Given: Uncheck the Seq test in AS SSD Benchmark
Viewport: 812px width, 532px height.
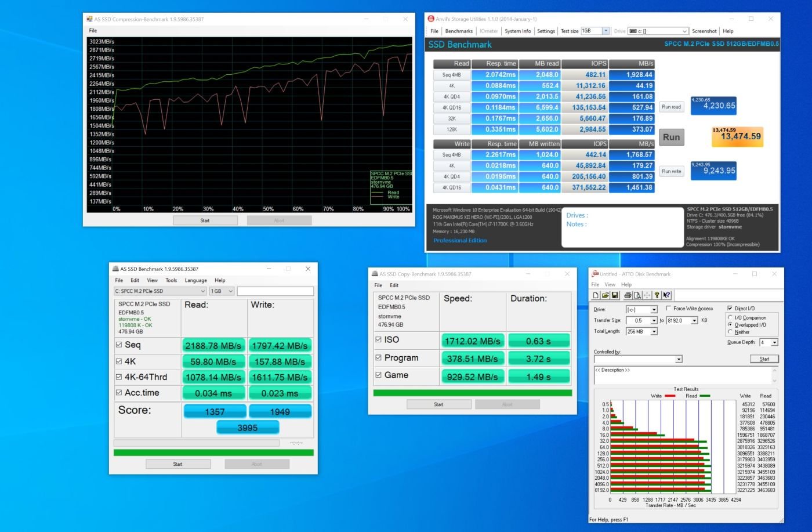Looking at the screenshot, I should point(119,345).
